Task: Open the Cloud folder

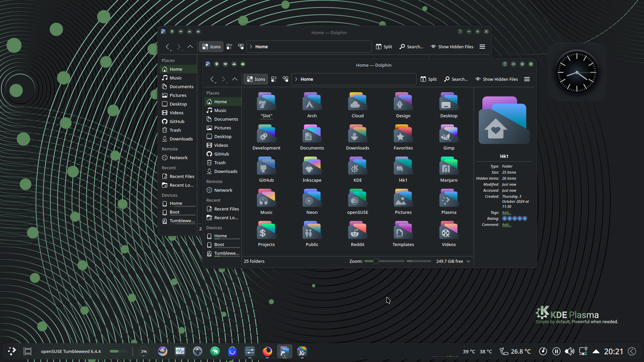Action: pos(358,105)
